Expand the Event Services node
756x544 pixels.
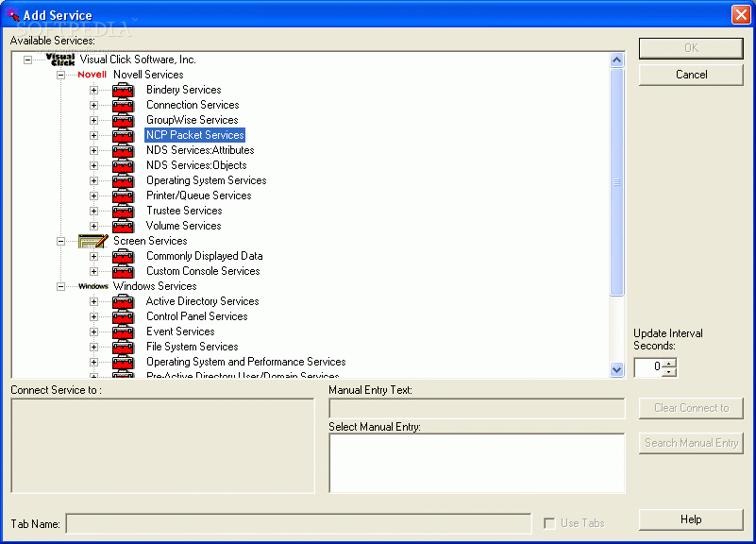pos(93,331)
